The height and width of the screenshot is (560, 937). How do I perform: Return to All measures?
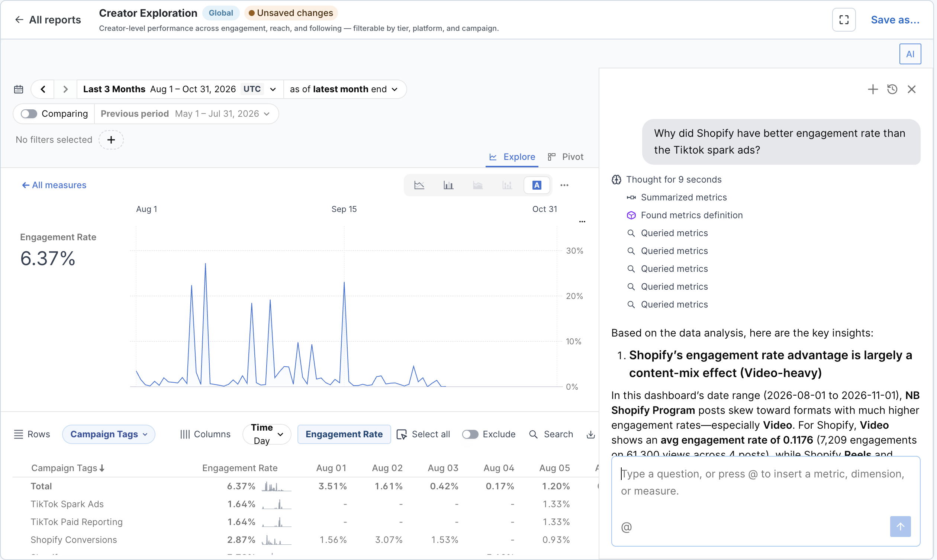pyautogui.click(x=54, y=185)
